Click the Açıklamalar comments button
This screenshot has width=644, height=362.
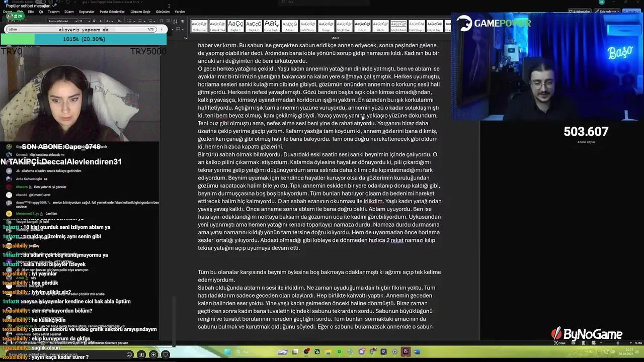[x=580, y=11]
